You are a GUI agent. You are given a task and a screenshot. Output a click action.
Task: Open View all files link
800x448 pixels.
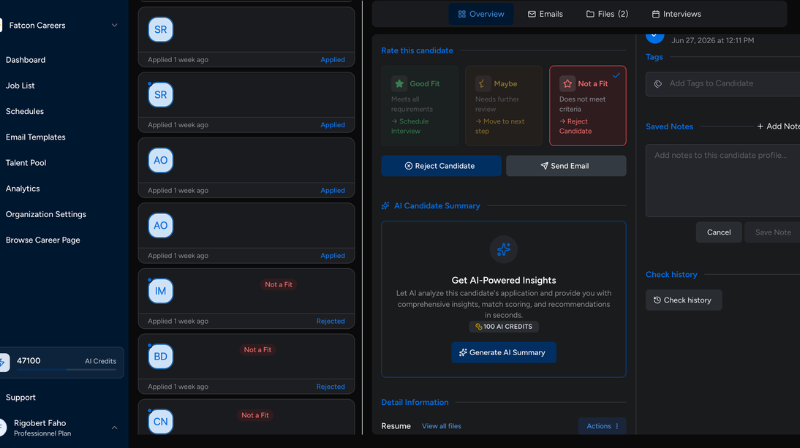pyautogui.click(x=441, y=426)
